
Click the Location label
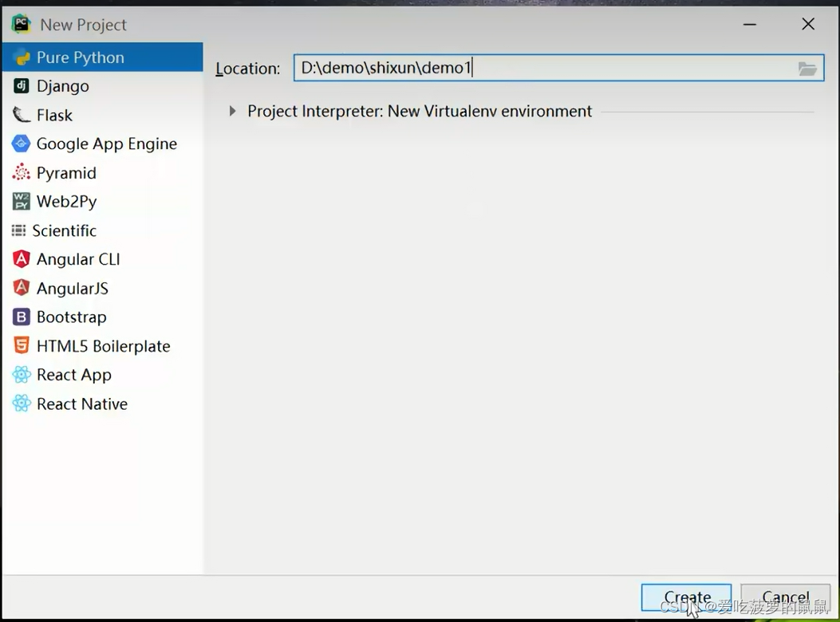[247, 69]
